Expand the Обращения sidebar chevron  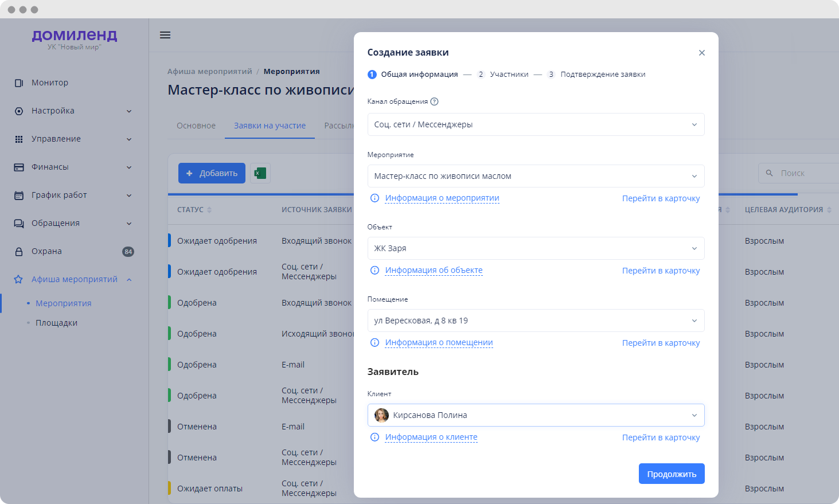(x=129, y=224)
